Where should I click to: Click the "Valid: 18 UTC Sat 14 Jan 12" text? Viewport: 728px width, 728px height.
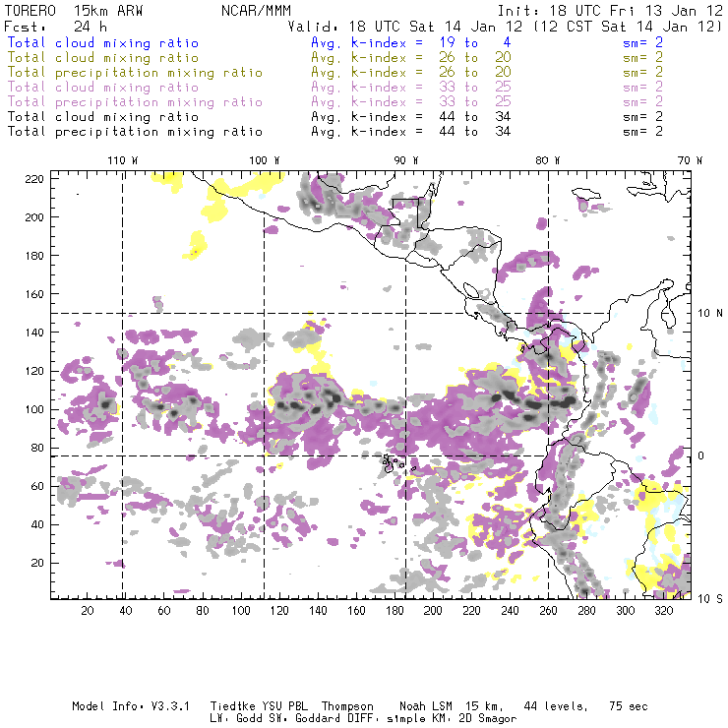[x=405, y=27]
